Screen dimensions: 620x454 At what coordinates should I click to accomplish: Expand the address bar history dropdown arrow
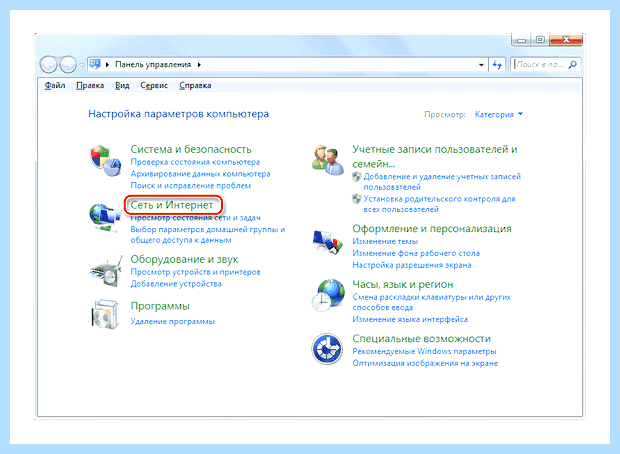click(481, 64)
